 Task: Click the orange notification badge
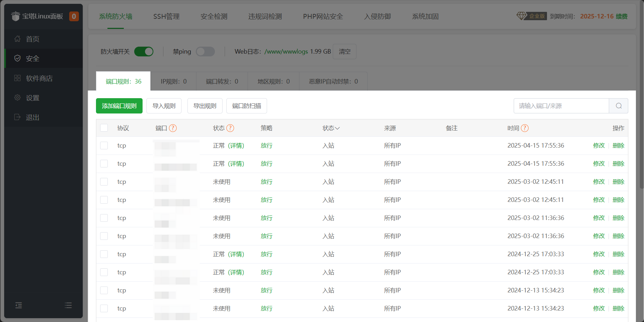coord(74,16)
